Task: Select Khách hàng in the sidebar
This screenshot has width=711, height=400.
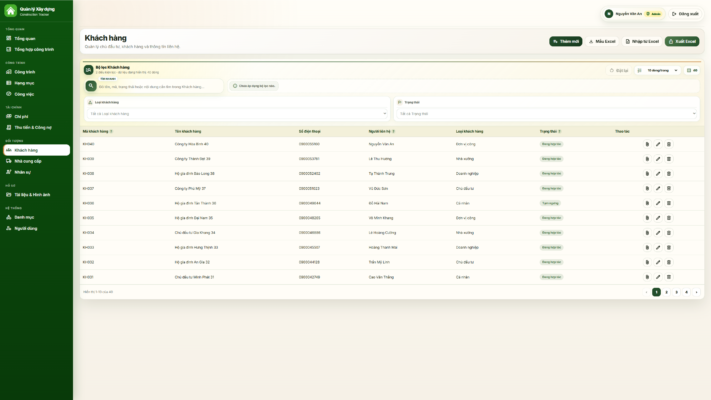Action: (36, 150)
